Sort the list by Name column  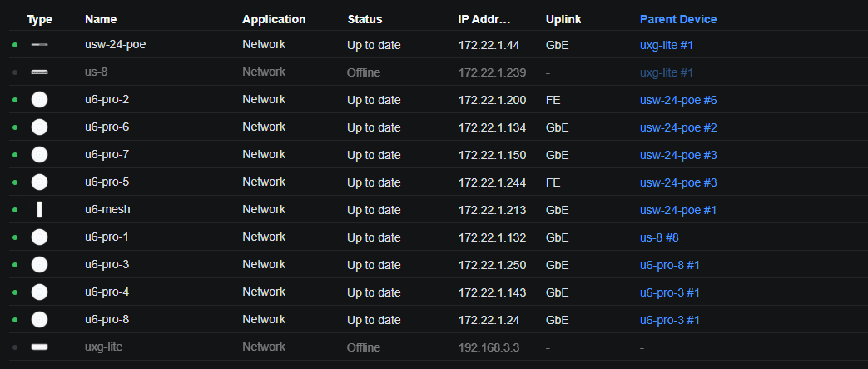click(101, 19)
